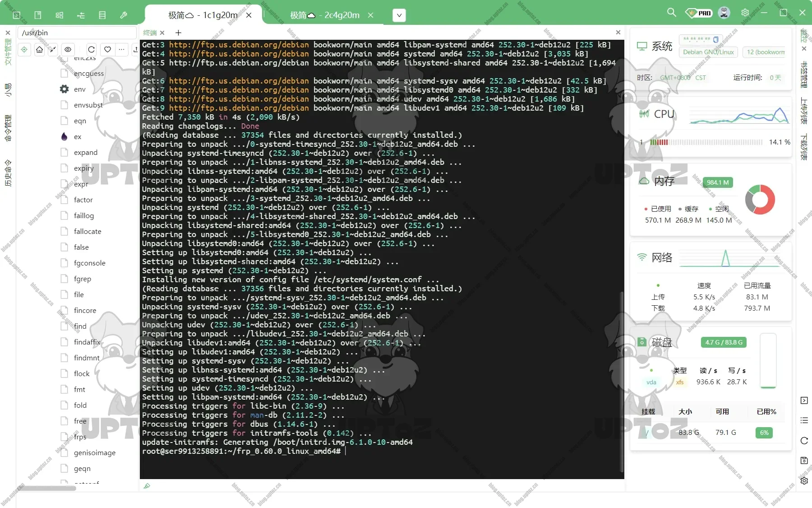Click the terminal arrow icon in right strip
812x508 pixels.
(804, 401)
